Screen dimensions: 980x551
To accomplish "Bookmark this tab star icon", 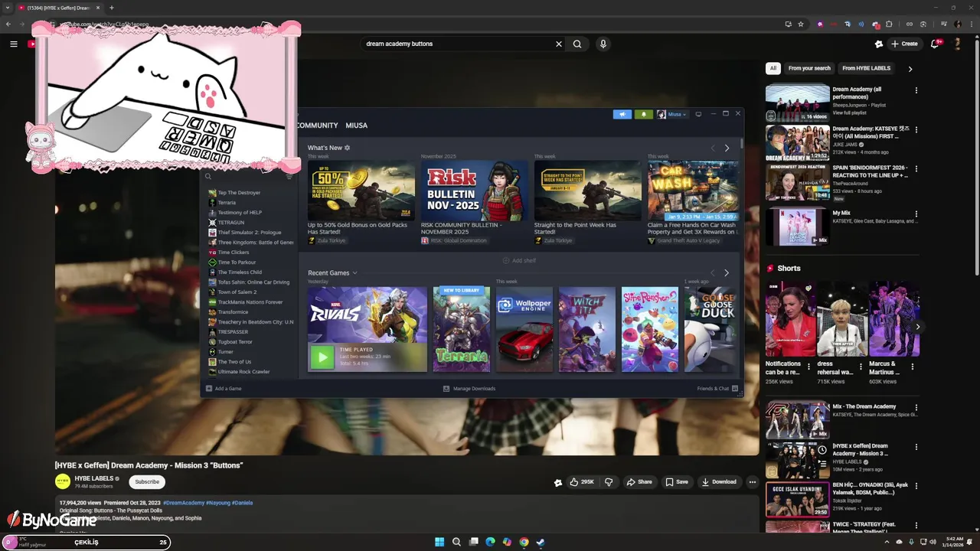I will coord(801,24).
